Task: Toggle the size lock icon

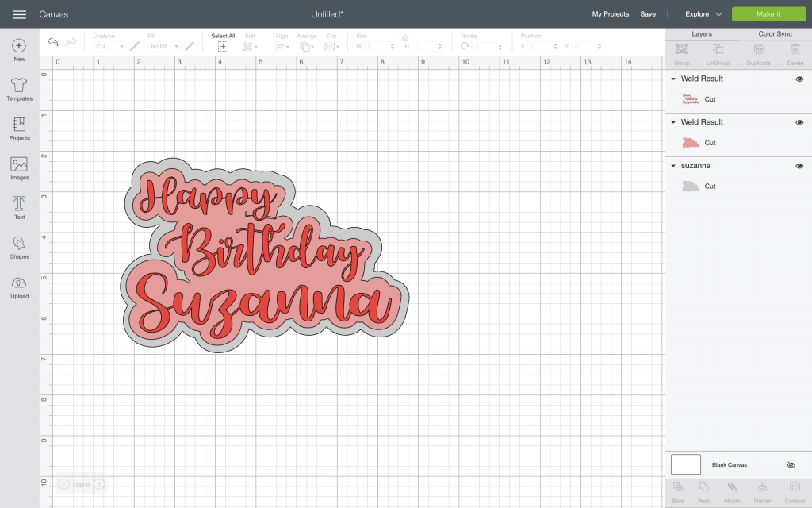Action: click(x=405, y=38)
